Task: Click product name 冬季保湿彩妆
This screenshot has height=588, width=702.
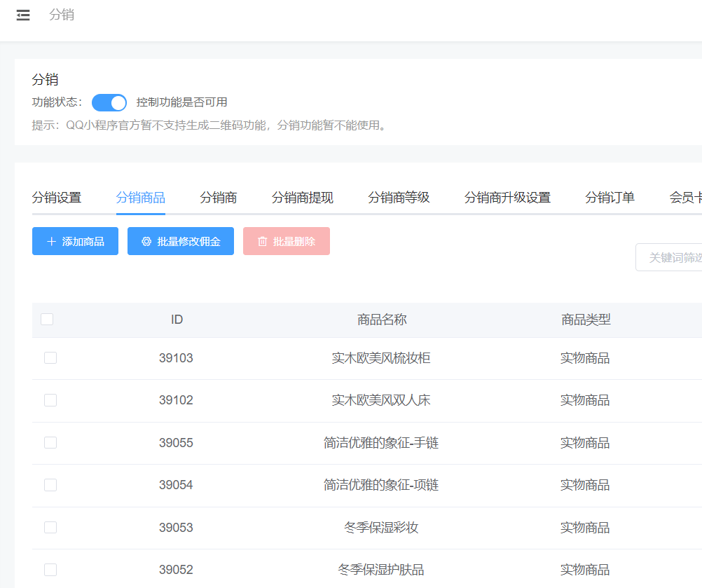Action: (x=381, y=527)
